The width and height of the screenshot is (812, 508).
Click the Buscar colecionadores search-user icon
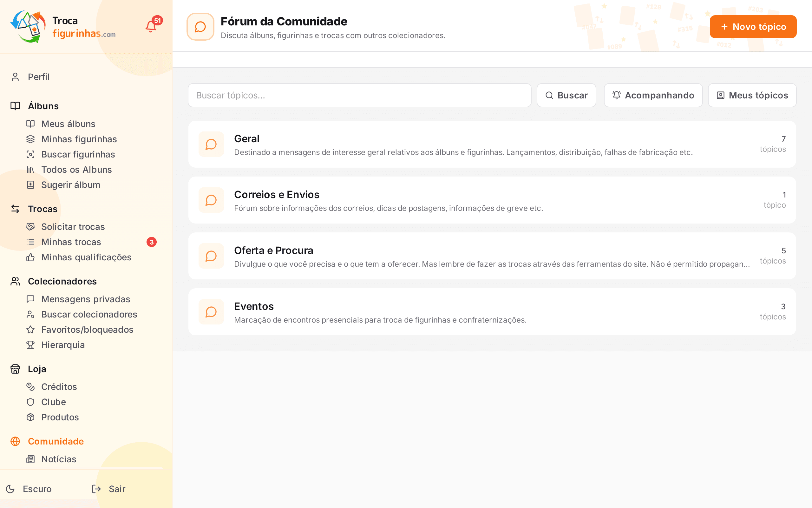(30, 314)
